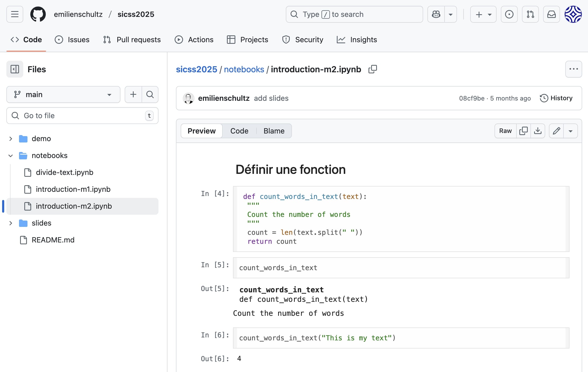This screenshot has width=588, height=372.
Task: Download the raw file icon
Action: coord(538,131)
